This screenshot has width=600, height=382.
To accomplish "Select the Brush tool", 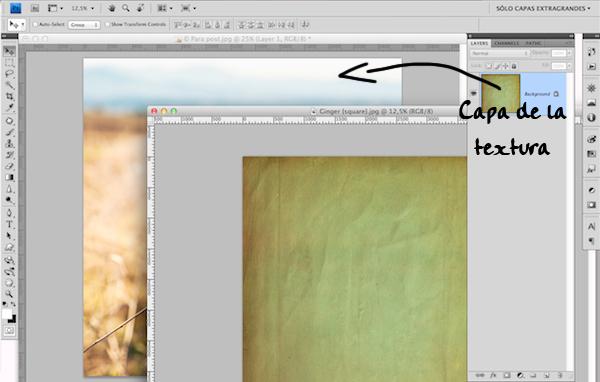I will point(9,132).
